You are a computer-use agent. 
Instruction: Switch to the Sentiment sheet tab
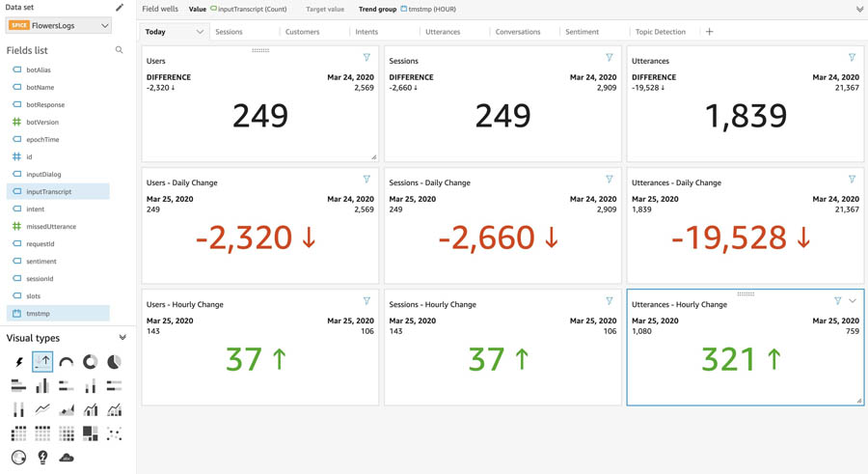(582, 32)
